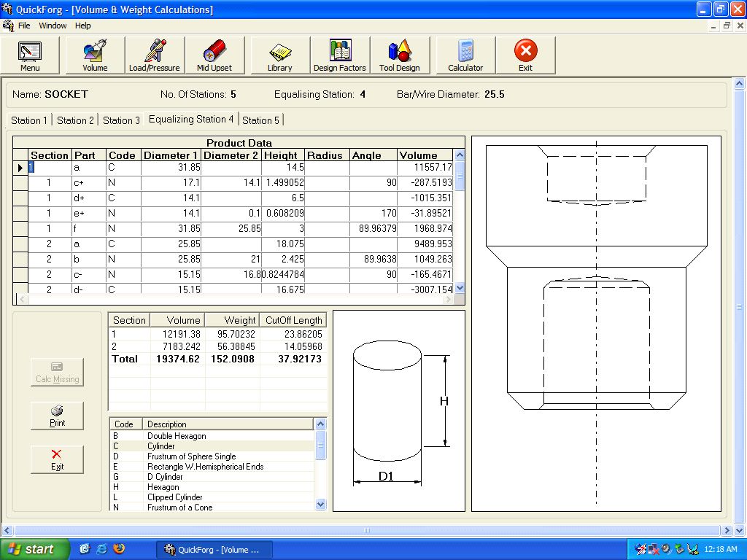
Task: Open the Window menu
Action: point(53,26)
